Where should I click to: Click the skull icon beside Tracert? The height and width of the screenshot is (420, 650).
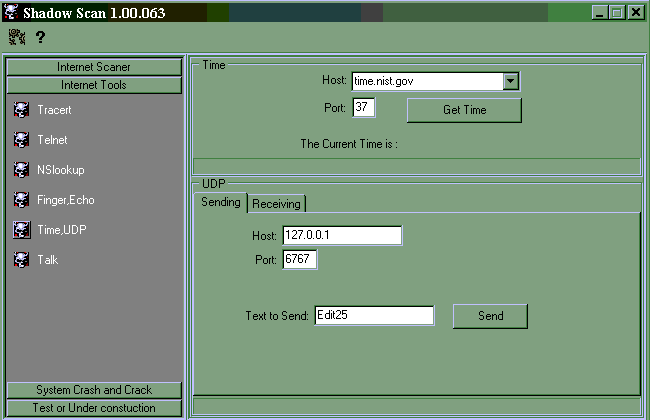21,110
